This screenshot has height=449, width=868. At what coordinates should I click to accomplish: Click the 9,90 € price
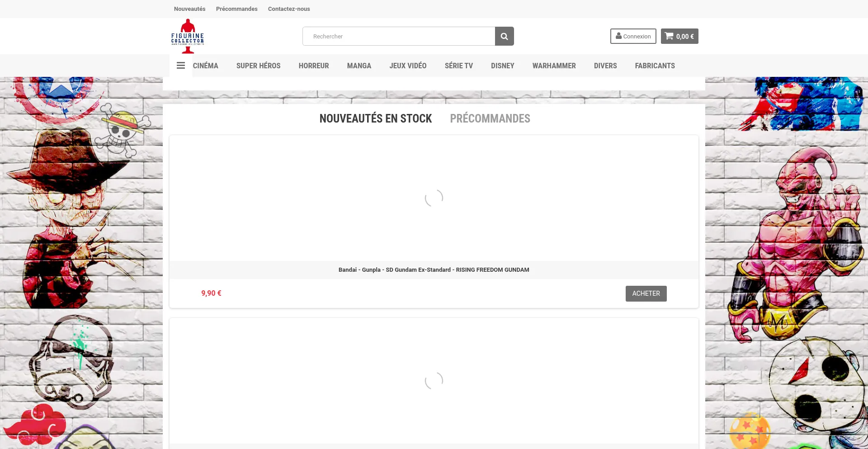pyautogui.click(x=211, y=293)
